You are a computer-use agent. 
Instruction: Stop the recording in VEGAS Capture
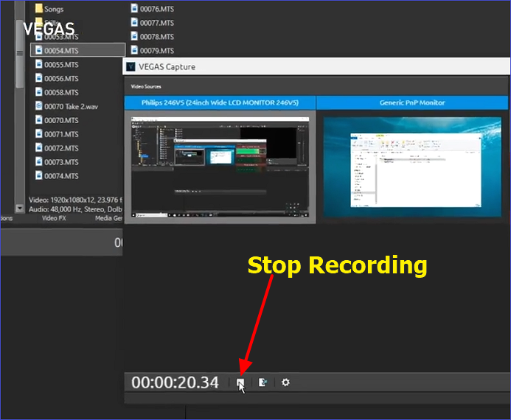pos(240,382)
